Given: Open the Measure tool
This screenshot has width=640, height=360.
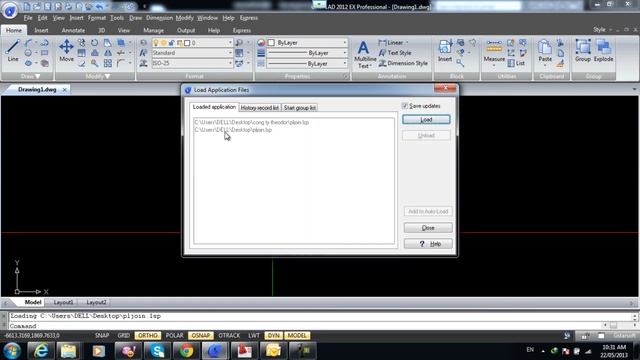Looking at the screenshot, I should click(x=494, y=52).
